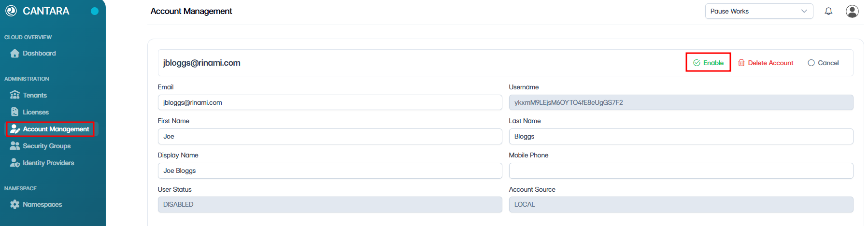Click the Account Source label
Image resolution: width=868 pixels, height=226 pixels.
click(532, 189)
